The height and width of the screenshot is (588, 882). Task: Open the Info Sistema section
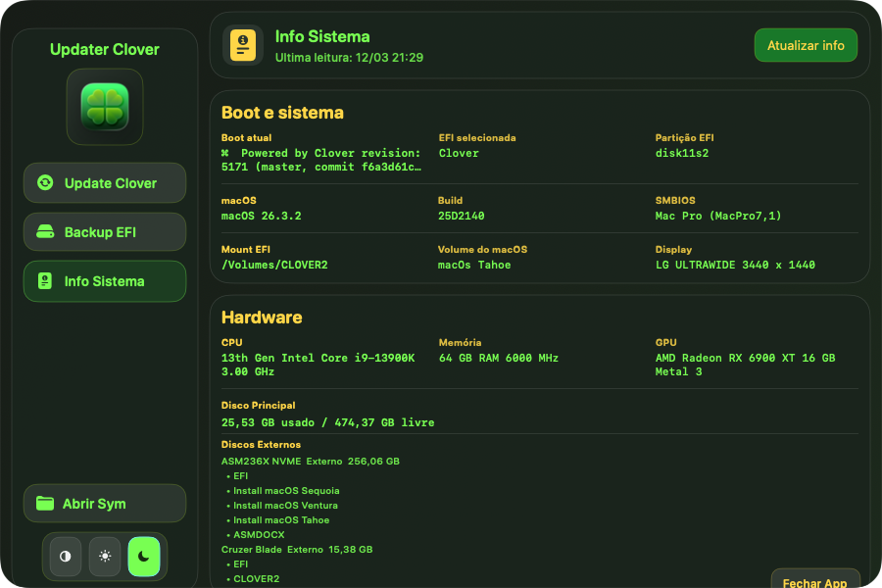point(105,281)
